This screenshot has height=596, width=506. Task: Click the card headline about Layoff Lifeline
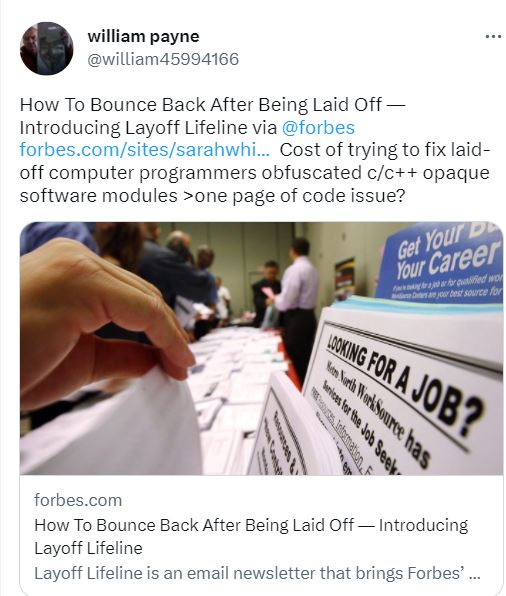click(x=251, y=536)
